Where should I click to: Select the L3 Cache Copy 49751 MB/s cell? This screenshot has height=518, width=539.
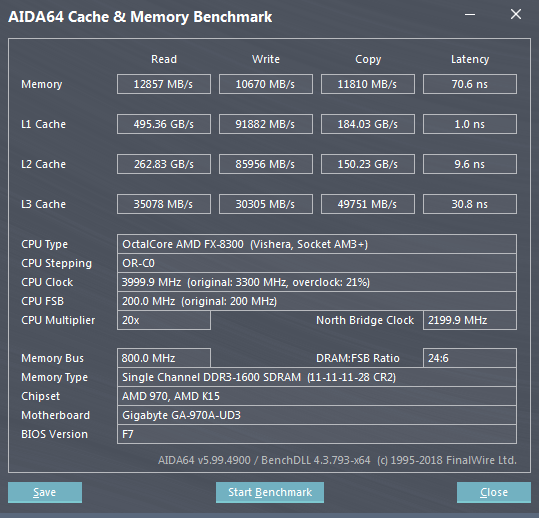(368, 204)
